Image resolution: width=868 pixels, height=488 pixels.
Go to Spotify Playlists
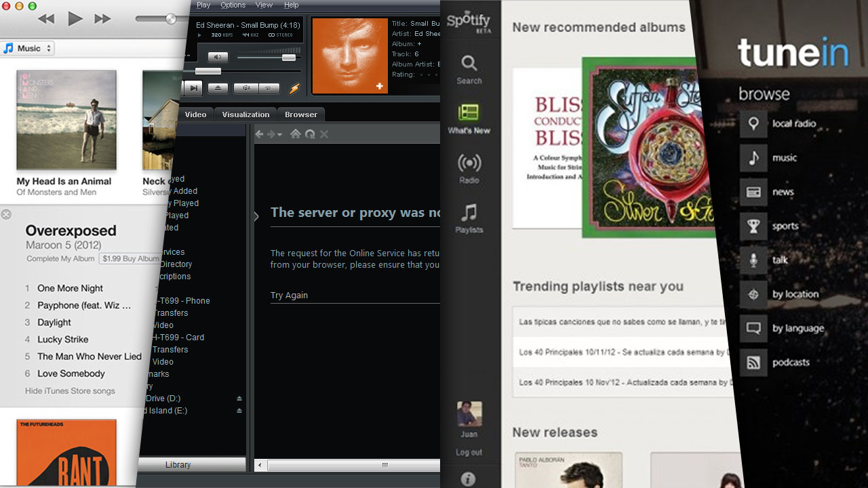pos(469,218)
